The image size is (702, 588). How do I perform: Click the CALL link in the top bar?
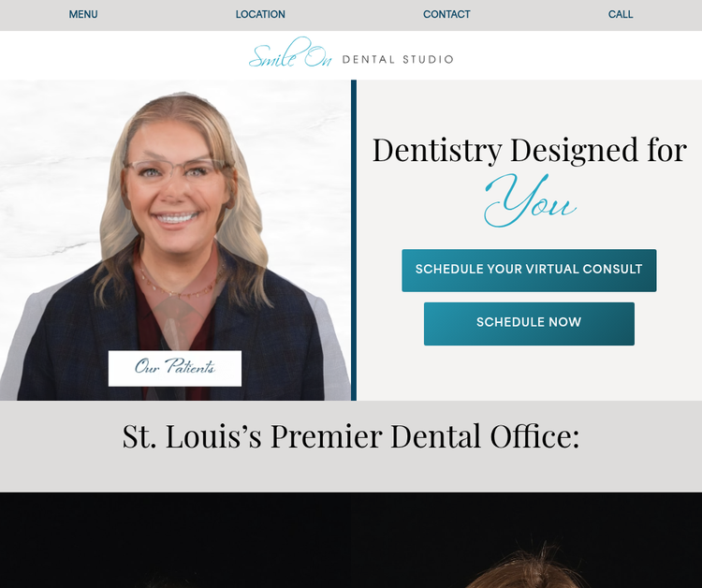620,14
